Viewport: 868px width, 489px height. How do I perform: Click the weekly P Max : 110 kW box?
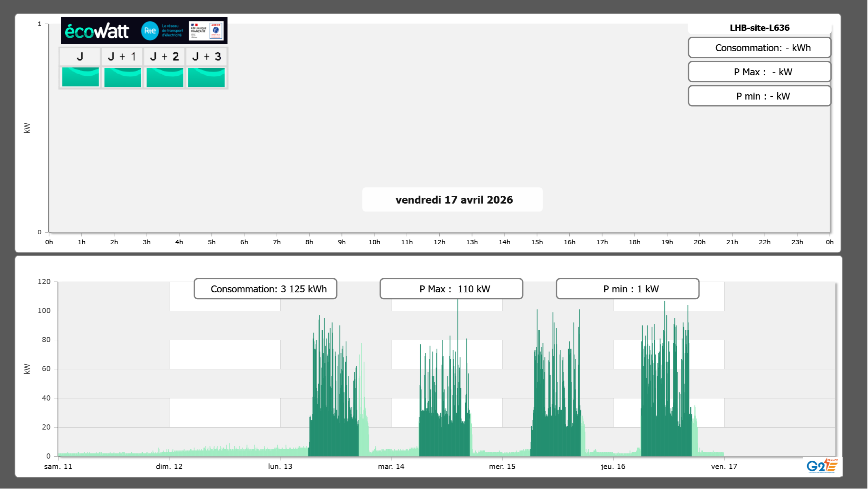[x=451, y=289]
